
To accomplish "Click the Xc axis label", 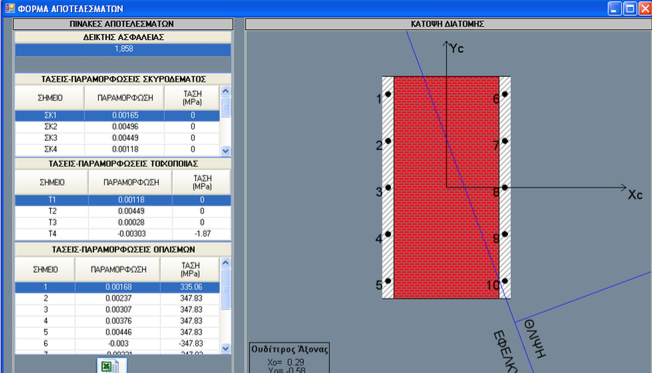I will 635,195.
